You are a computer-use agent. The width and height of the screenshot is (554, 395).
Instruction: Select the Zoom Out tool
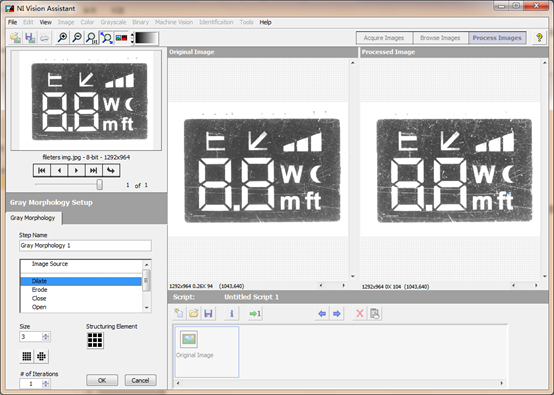pos(77,37)
